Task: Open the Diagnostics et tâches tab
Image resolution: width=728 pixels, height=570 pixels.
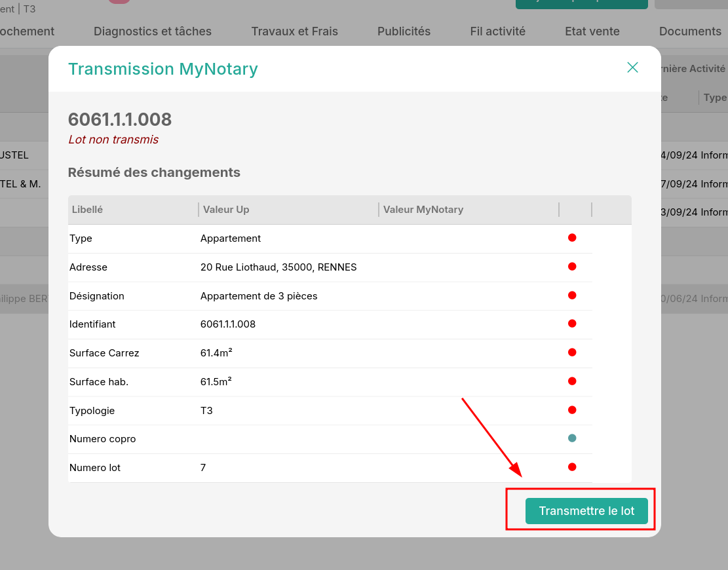Action: (152, 31)
